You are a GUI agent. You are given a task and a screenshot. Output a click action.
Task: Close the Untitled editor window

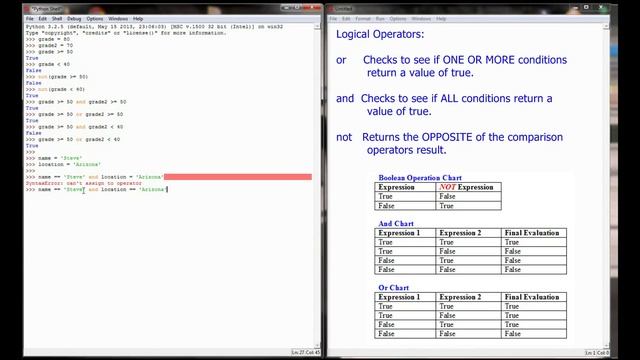tap(601, 7)
